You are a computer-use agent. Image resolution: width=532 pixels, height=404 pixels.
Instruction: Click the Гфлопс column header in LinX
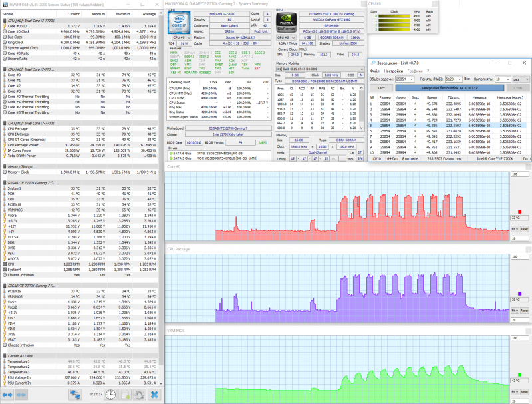point(454,97)
